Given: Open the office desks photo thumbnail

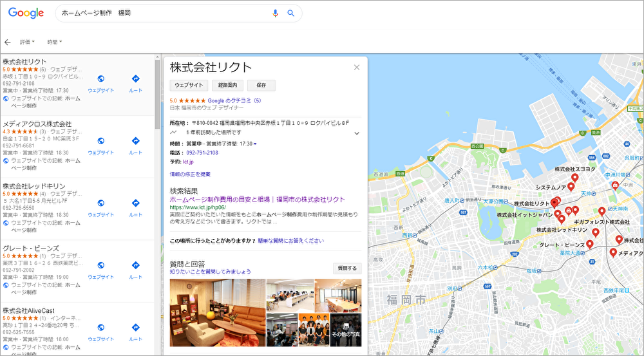Looking at the screenshot, I should click(290, 295).
